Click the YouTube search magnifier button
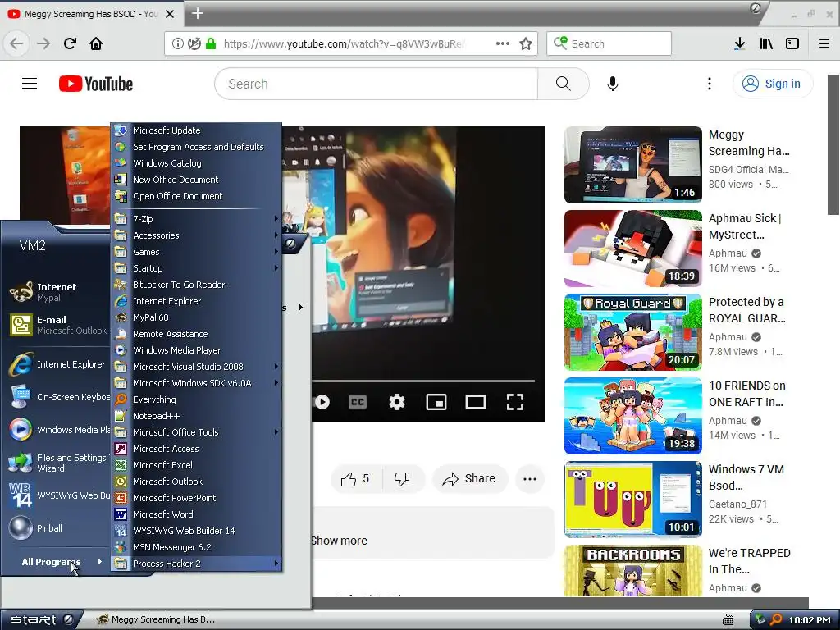Screen dimensions: 840x630 (563, 84)
